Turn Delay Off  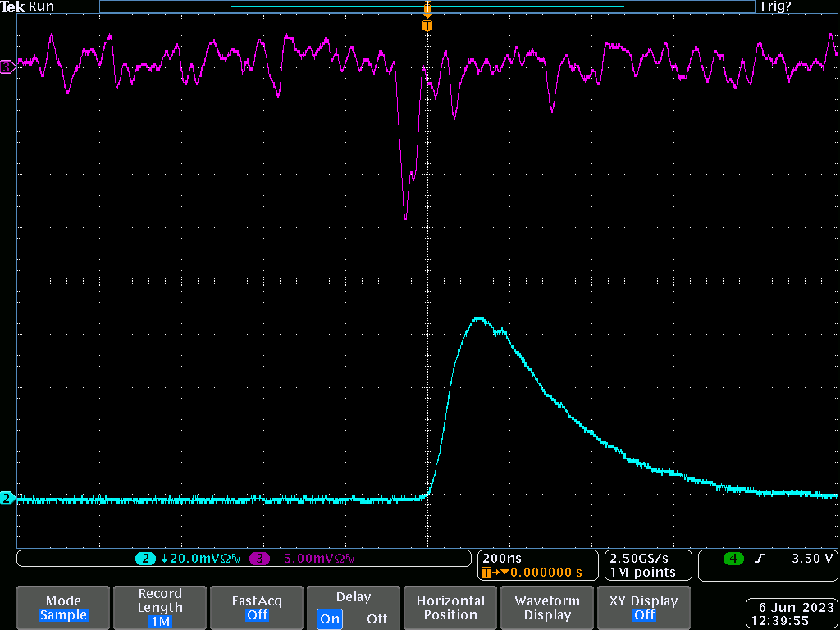click(x=377, y=619)
